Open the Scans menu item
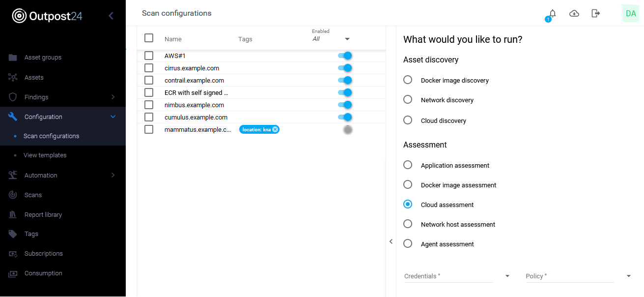 [x=33, y=195]
